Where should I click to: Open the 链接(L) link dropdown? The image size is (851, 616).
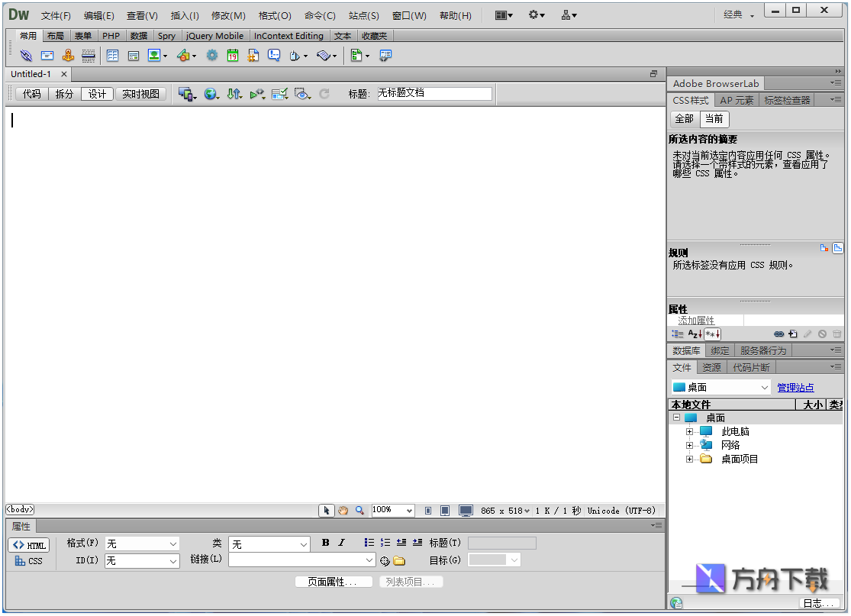coord(301,560)
